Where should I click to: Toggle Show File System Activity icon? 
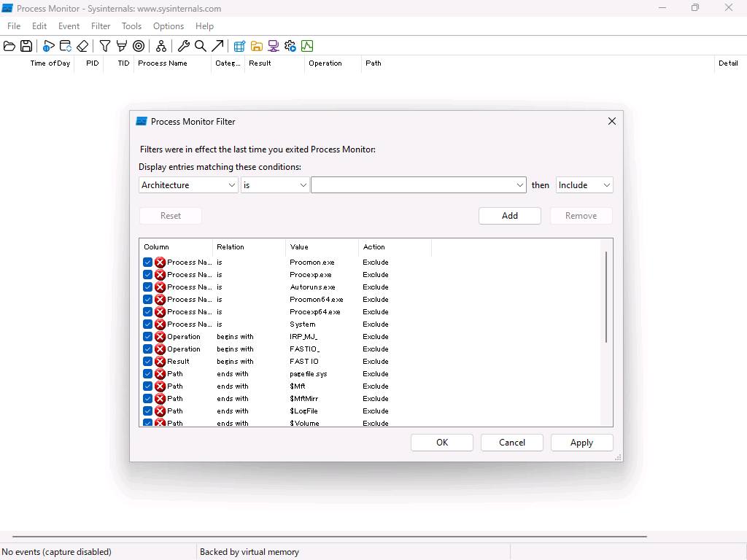[x=256, y=46]
